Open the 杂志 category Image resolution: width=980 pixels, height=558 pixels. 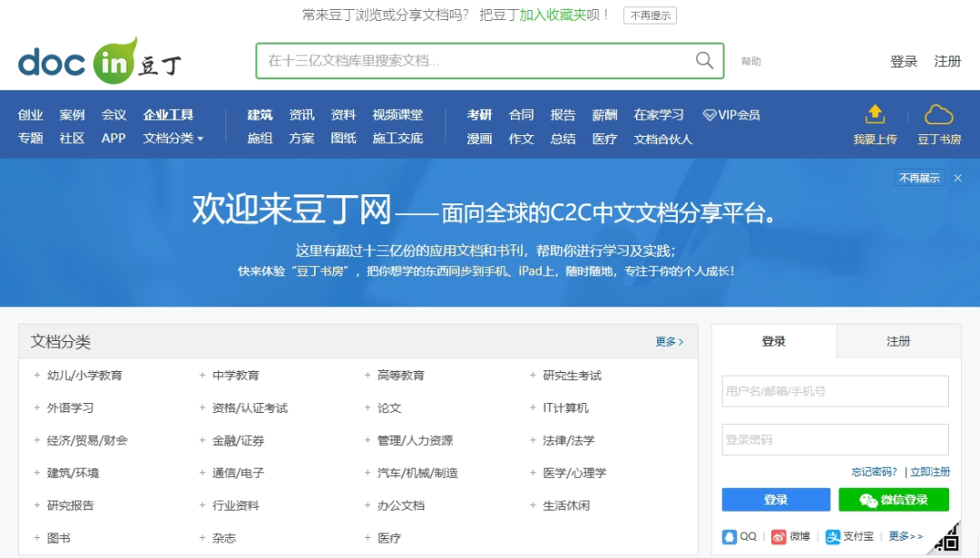(x=224, y=538)
